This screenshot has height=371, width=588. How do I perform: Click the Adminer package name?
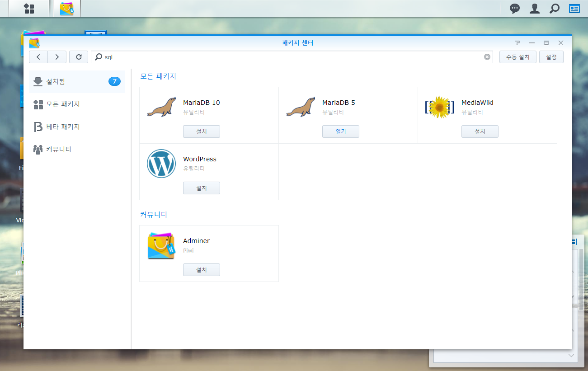(x=196, y=241)
